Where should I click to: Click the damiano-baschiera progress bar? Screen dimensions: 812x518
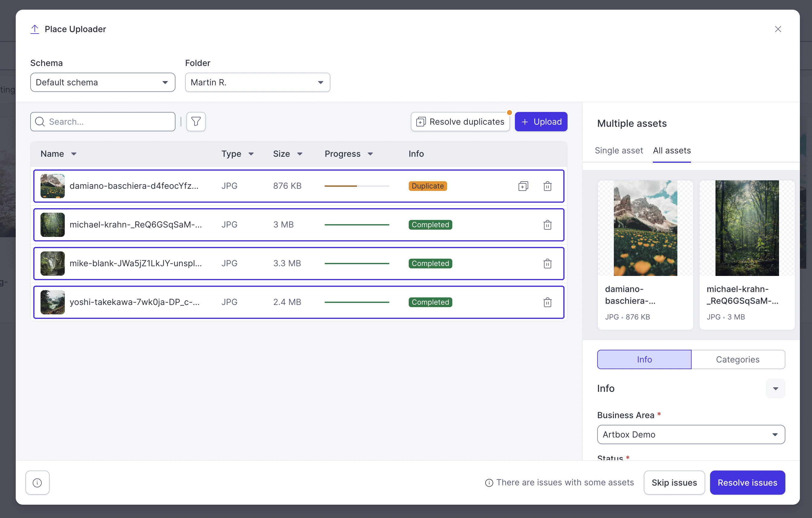click(x=357, y=186)
